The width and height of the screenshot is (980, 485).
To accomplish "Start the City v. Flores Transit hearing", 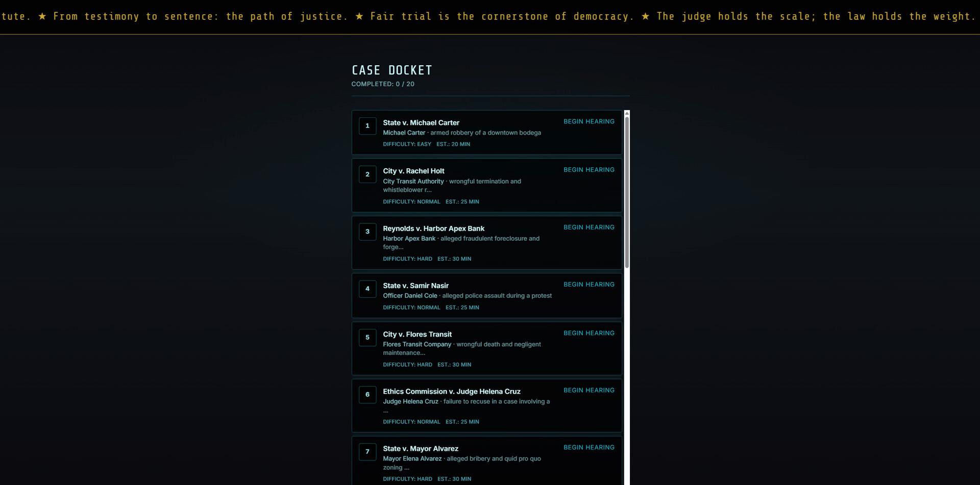I will pos(589,333).
